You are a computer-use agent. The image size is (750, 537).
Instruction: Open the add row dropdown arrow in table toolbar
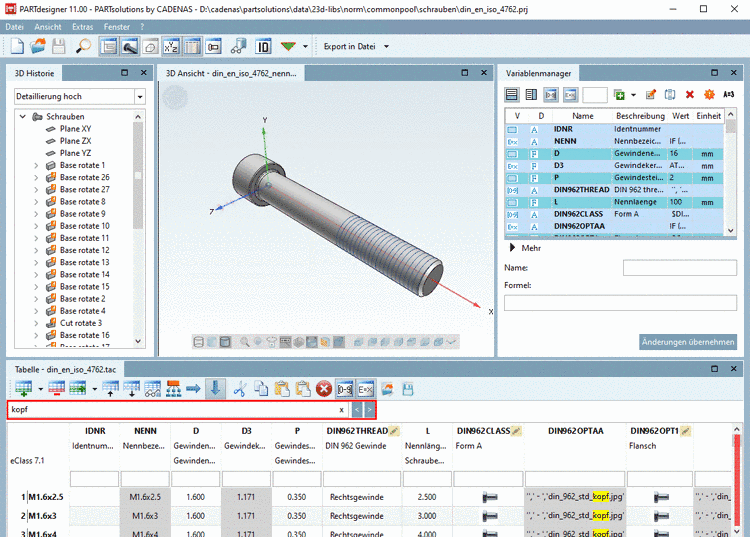click(40, 389)
